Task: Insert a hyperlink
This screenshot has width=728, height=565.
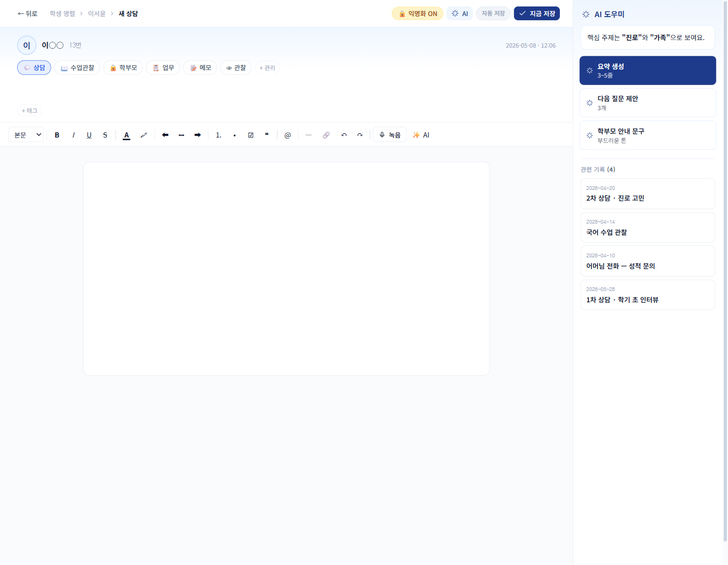Action: (x=326, y=135)
